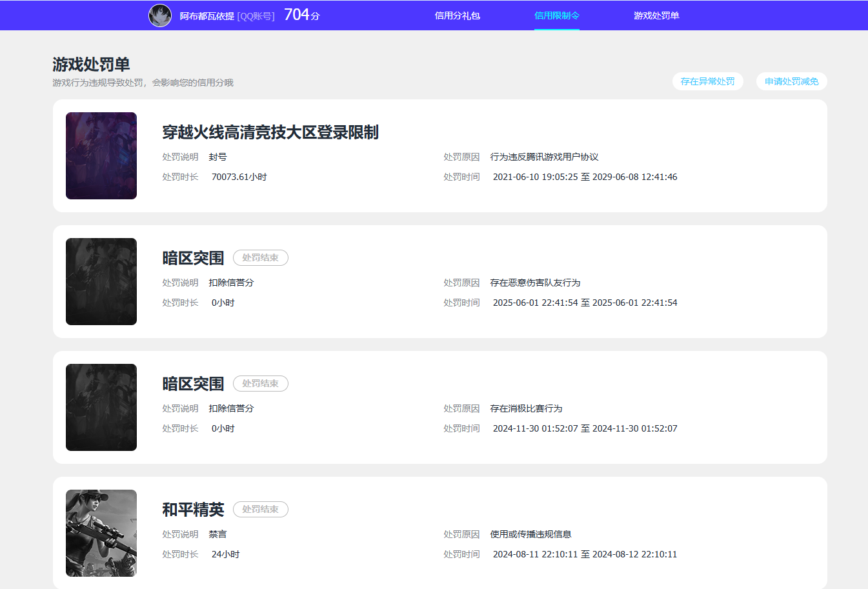868x589 pixels.
Task: Select the 2025-06-01 22:41:54 penalty time
Action: click(x=585, y=303)
